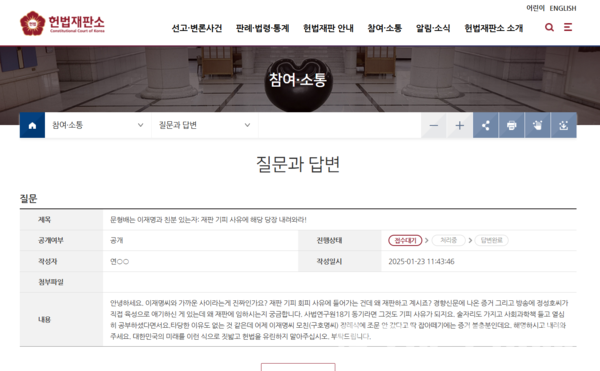Click the 답변완료 status badge
Viewport: 600px width, 371px height.
(x=492, y=240)
